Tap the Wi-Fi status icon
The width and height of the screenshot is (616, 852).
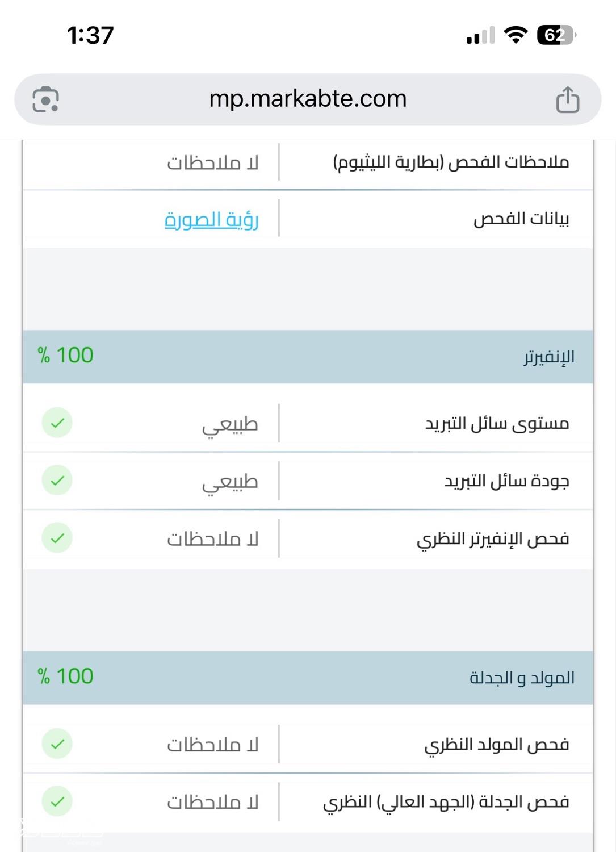[x=516, y=35]
